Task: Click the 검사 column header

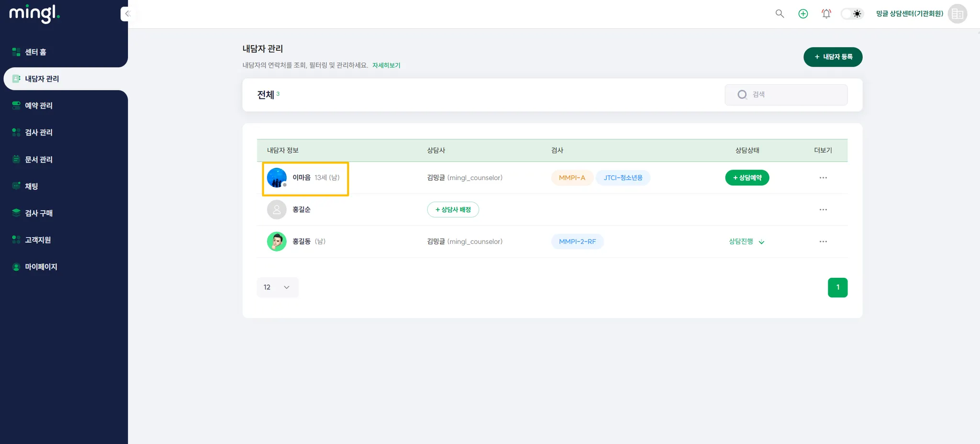Action: click(557, 150)
